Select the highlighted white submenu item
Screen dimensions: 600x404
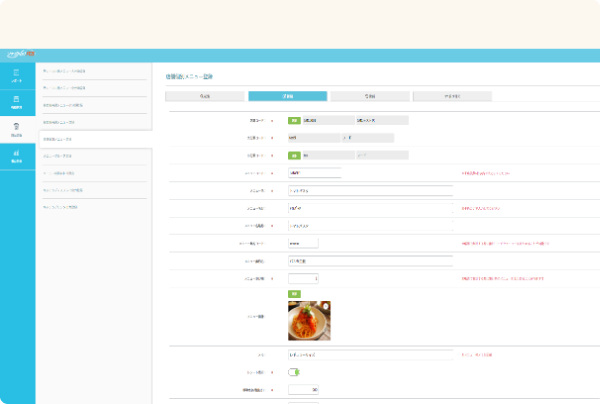[93, 139]
